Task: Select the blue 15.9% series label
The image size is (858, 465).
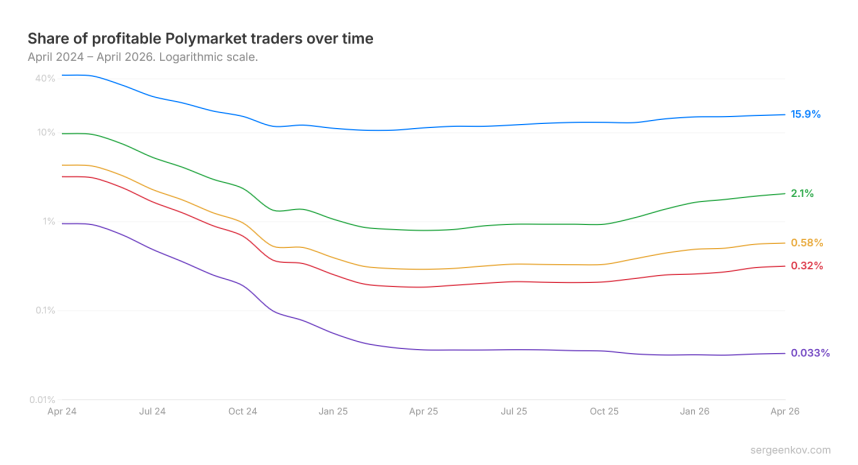Action: click(805, 114)
